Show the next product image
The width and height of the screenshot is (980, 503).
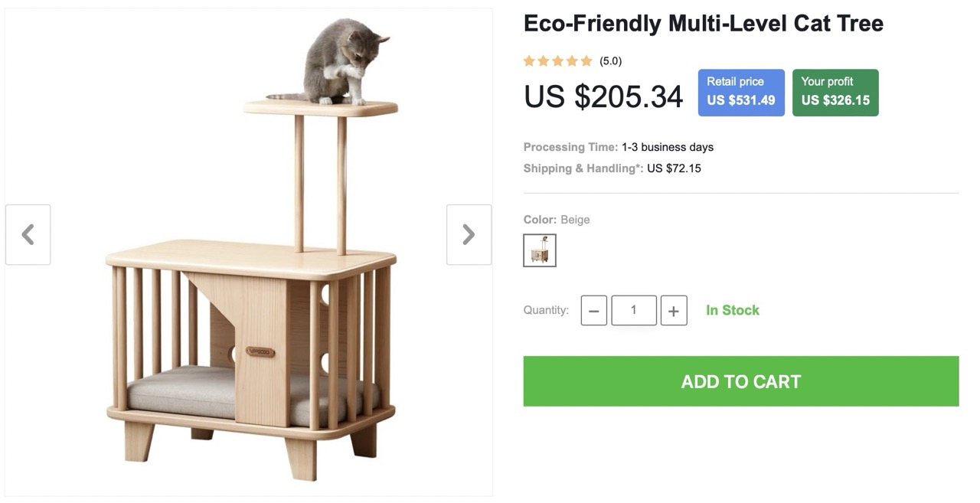tap(469, 234)
